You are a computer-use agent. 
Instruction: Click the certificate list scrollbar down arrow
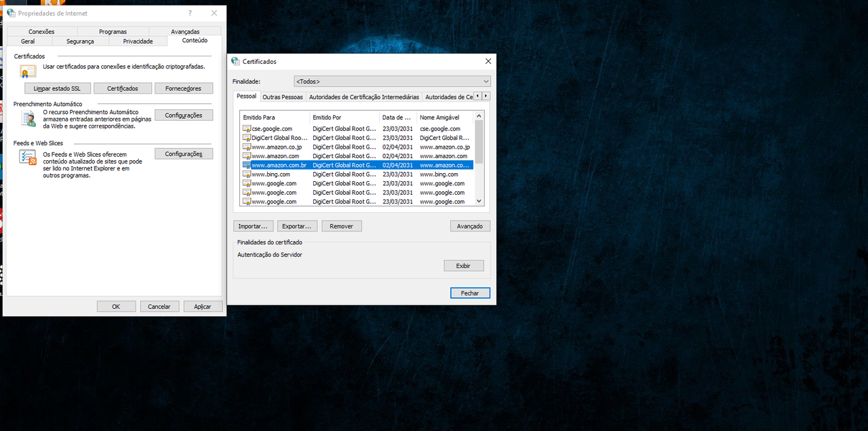pyautogui.click(x=479, y=201)
